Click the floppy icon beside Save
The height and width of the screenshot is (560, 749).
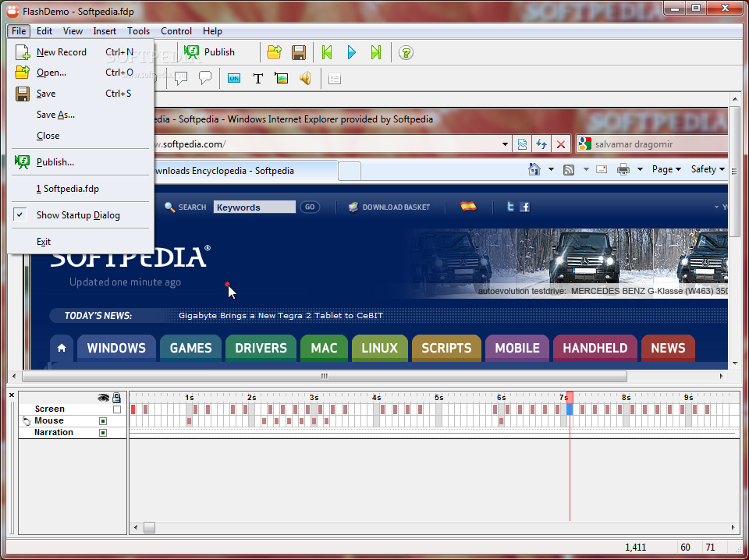[23, 94]
